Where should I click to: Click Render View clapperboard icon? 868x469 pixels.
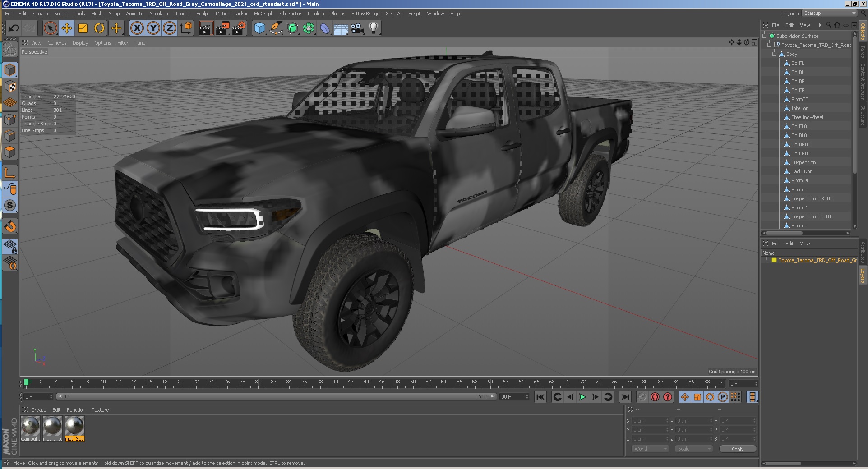coord(206,28)
